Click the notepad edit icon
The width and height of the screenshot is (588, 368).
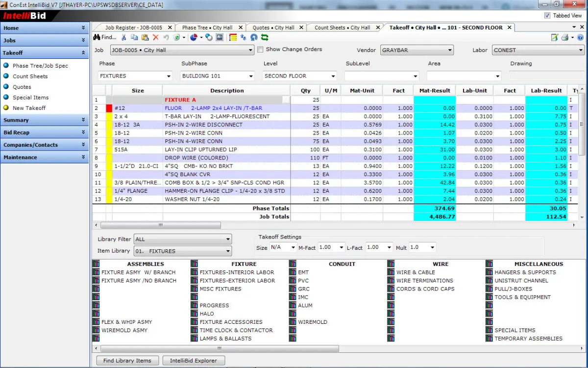click(x=554, y=37)
